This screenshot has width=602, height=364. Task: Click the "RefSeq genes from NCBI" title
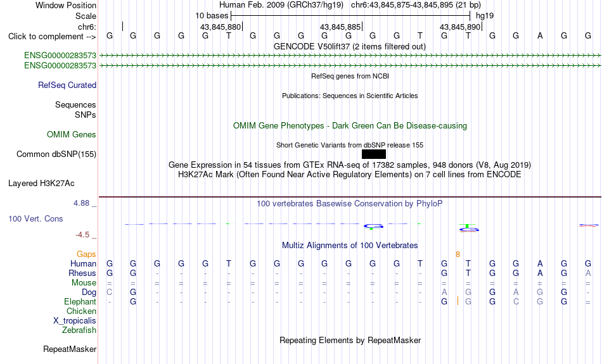point(350,76)
